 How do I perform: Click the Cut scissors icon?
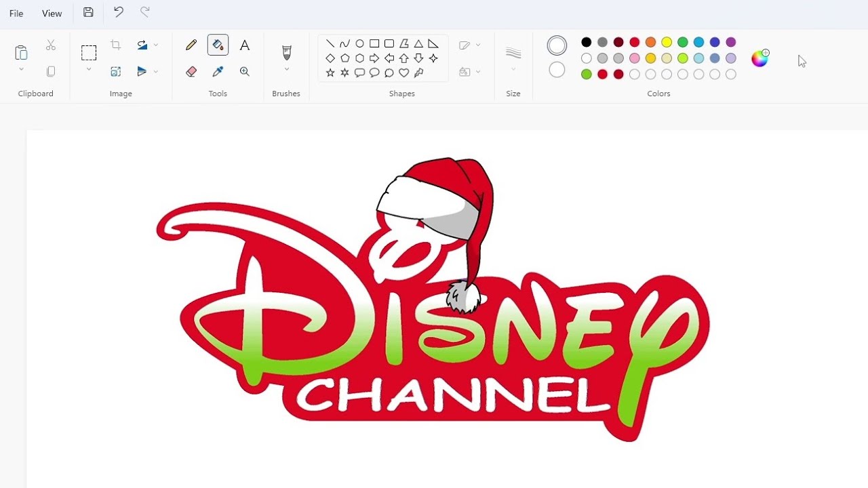click(x=51, y=45)
